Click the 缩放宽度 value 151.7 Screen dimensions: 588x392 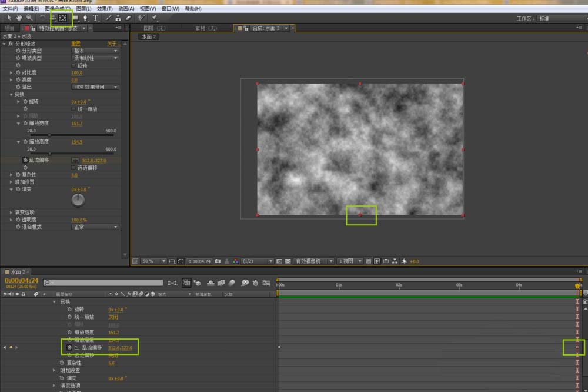click(x=77, y=124)
